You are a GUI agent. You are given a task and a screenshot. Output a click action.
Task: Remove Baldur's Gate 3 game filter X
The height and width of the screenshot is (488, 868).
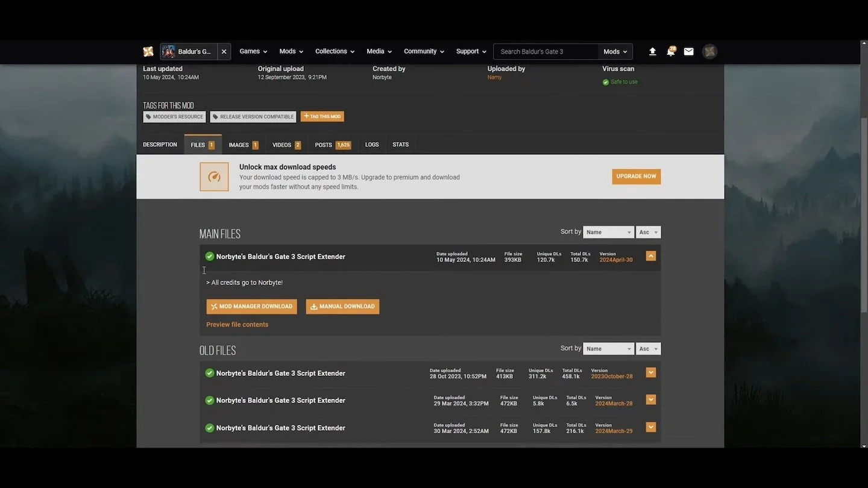[224, 52]
